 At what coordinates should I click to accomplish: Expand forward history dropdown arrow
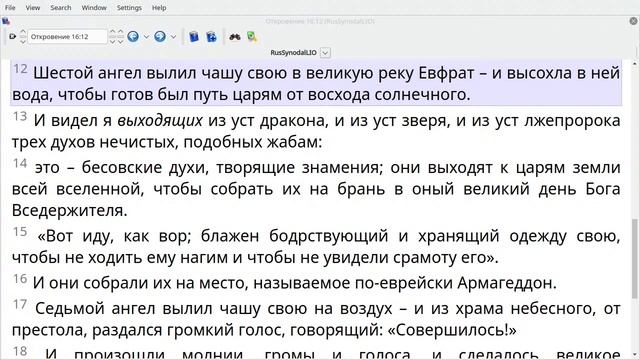pos(173,37)
